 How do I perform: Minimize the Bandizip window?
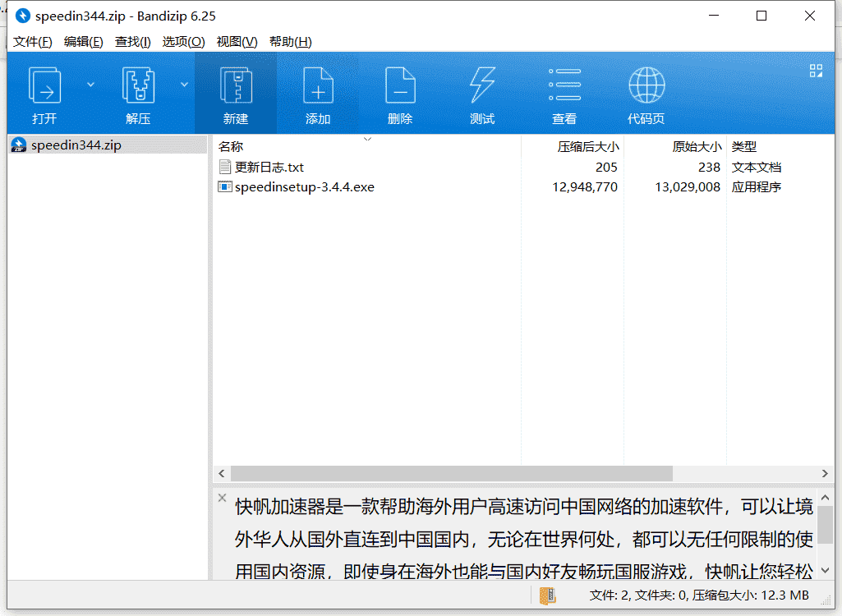click(x=714, y=16)
